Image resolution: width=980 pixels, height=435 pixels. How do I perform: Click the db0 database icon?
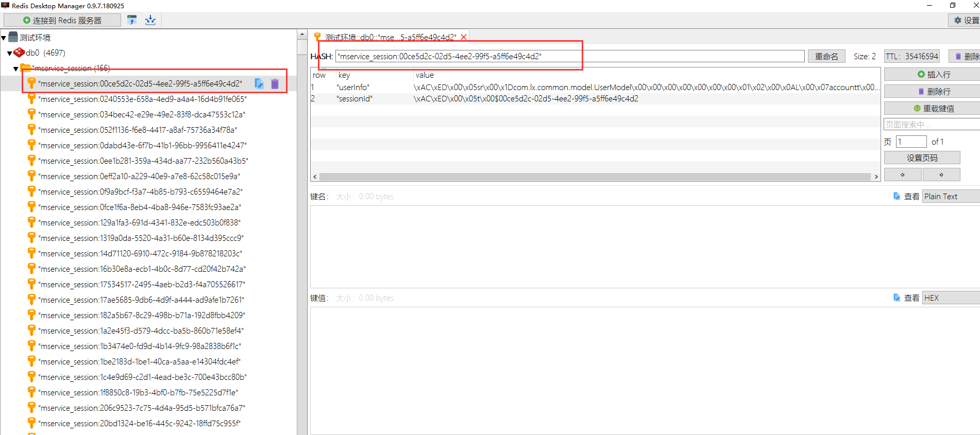(x=19, y=53)
